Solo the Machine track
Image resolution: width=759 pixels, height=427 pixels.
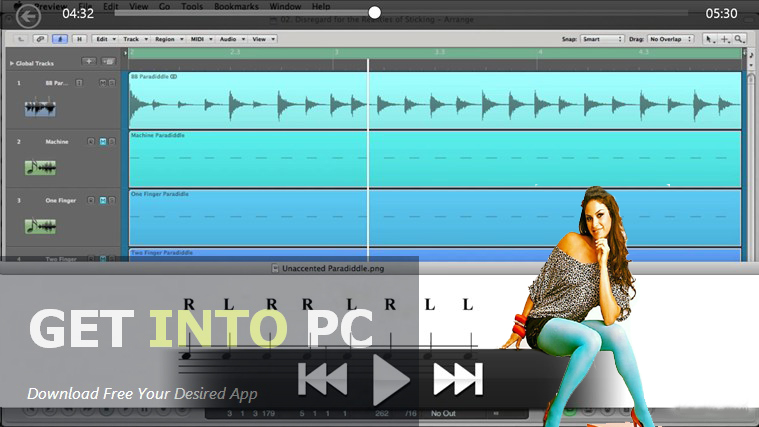[112, 142]
